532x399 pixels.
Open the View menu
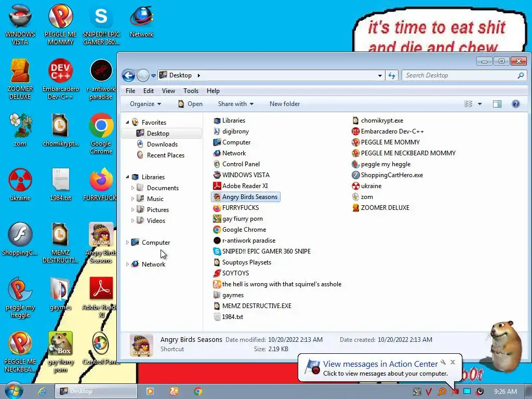click(x=168, y=90)
